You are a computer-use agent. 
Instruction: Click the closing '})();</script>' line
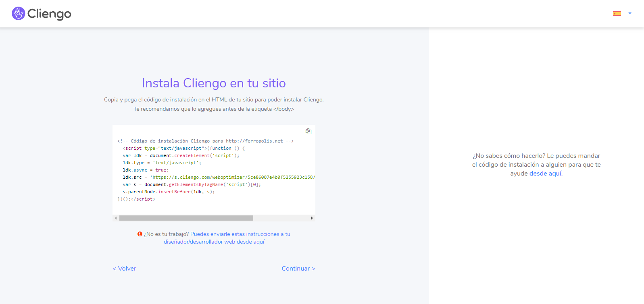tap(136, 199)
